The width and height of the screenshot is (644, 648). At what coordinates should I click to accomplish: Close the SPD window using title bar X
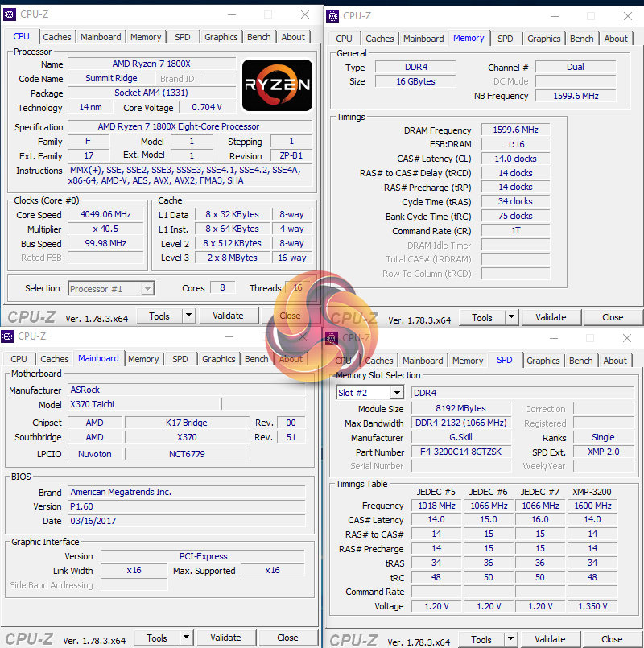(626, 338)
